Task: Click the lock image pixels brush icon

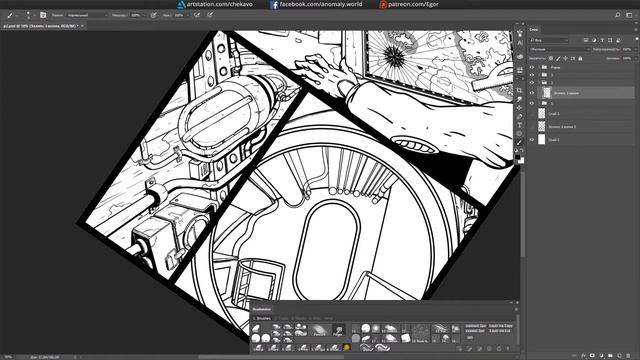Action: click(x=558, y=58)
